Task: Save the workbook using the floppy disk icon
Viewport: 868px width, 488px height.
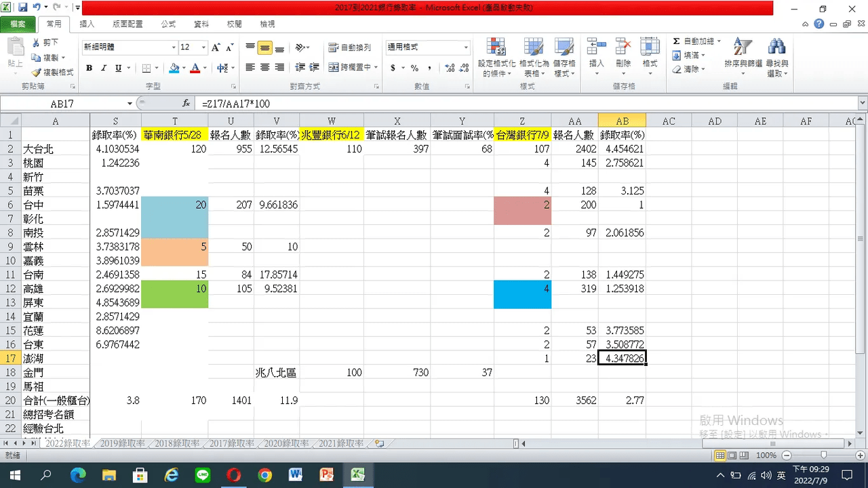Action: (23, 8)
